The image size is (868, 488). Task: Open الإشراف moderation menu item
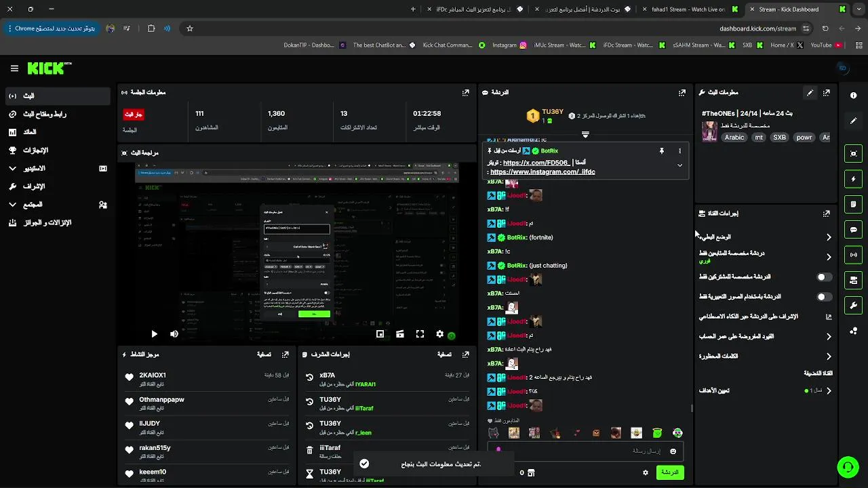(58, 186)
